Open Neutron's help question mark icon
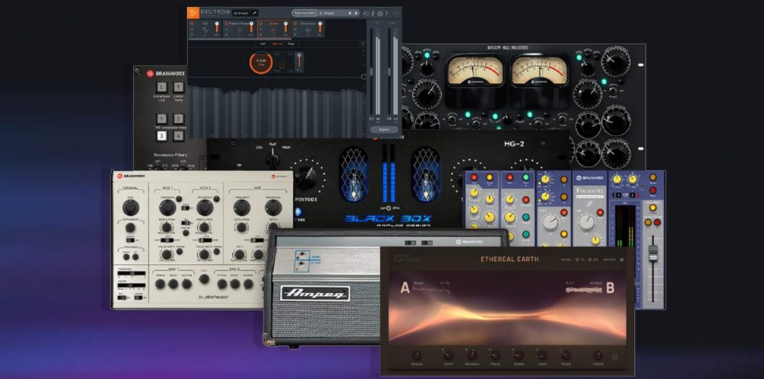The image size is (764, 379). 387,14
